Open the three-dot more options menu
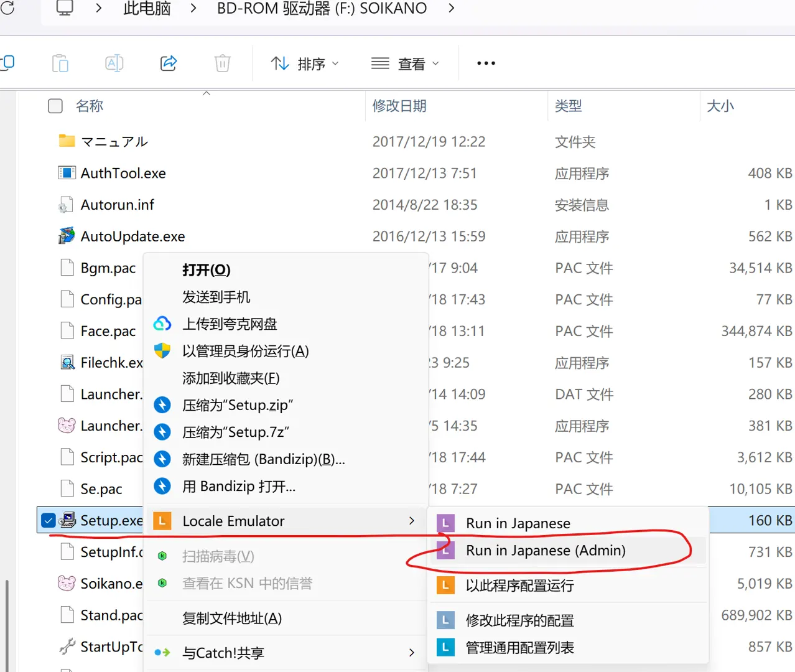 (x=486, y=63)
